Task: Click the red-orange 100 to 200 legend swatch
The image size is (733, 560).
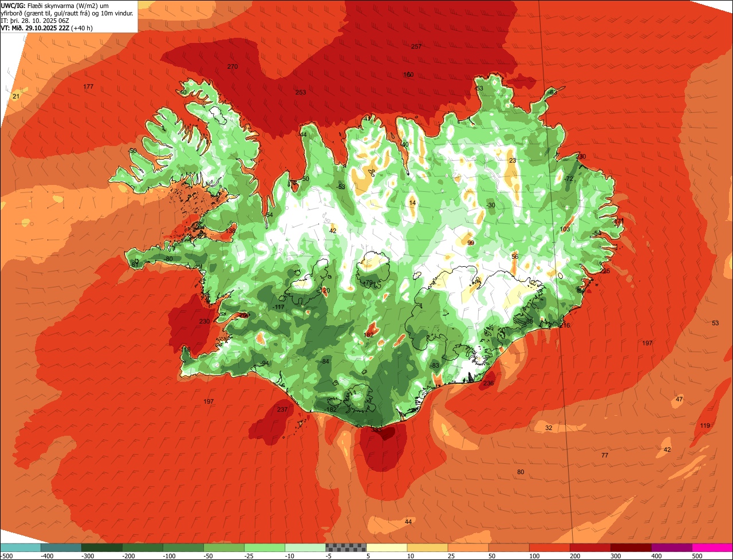Action: click(x=549, y=547)
